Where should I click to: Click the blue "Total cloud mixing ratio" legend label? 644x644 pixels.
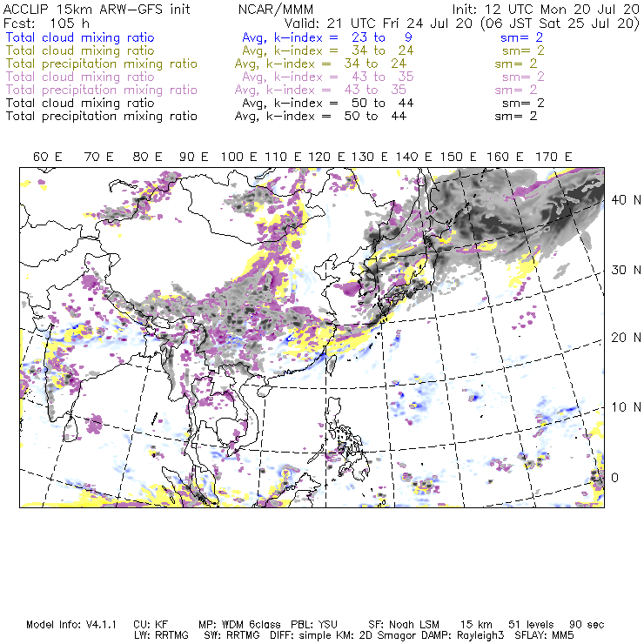tap(80, 37)
